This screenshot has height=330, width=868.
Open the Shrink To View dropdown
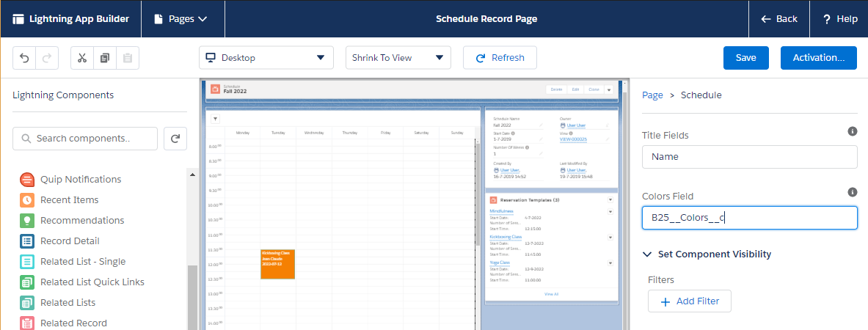(x=398, y=58)
